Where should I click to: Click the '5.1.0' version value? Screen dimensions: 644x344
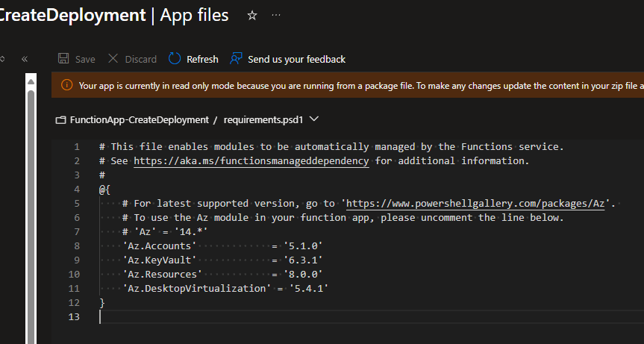(303, 246)
